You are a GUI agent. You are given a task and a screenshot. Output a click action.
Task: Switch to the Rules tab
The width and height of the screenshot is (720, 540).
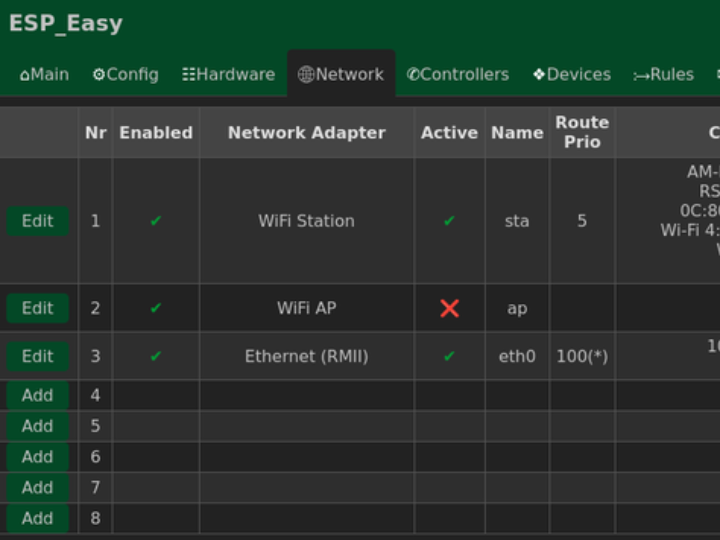tap(663, 75)
